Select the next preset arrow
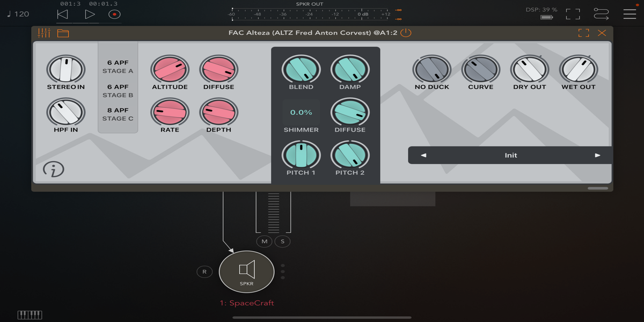644x322 pixels. point(597,155)
